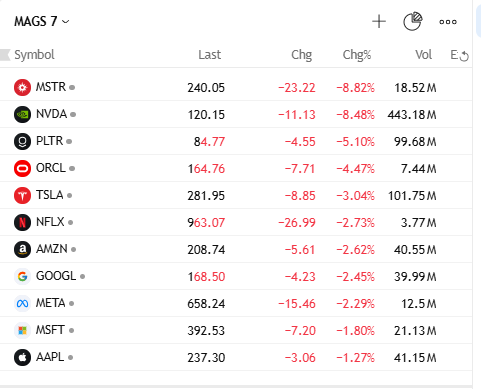
Task: Click the MSTR logo icon
Action: (x=22, y=87)
